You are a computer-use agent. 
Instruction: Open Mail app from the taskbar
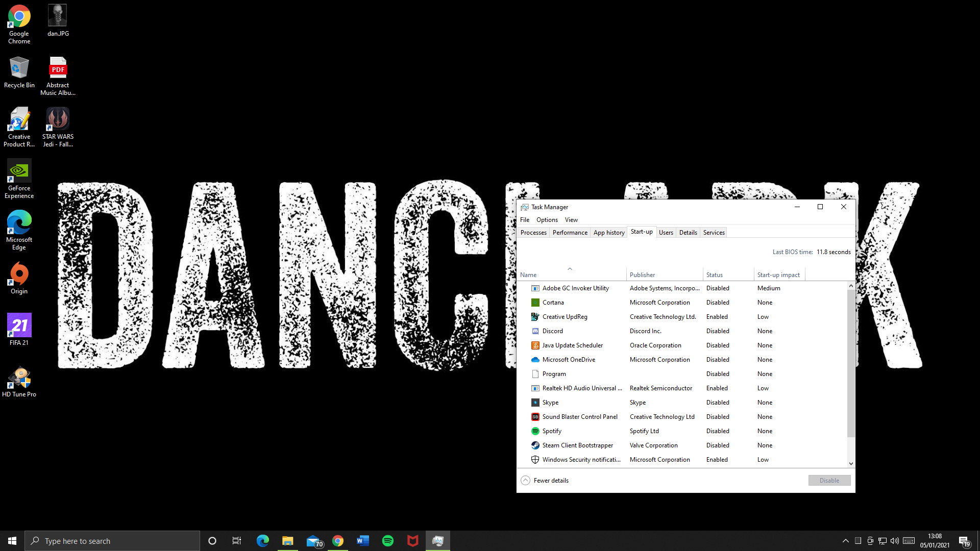[x=313, y=541]
